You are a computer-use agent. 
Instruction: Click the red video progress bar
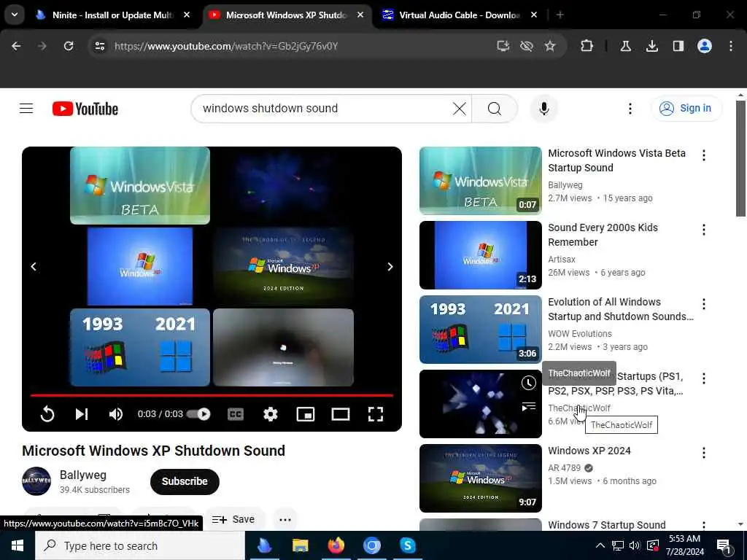[x=212, y=395]
